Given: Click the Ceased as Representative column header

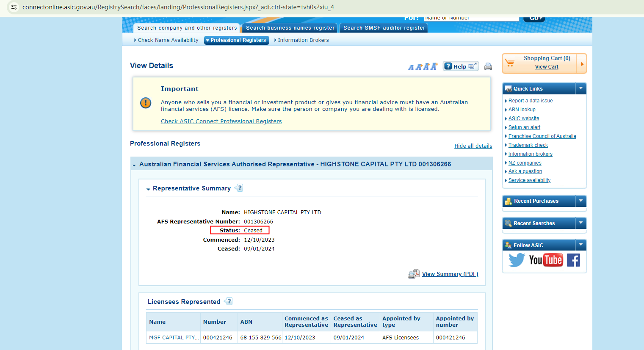Looking at the screenshot, I should pos(355,322).
